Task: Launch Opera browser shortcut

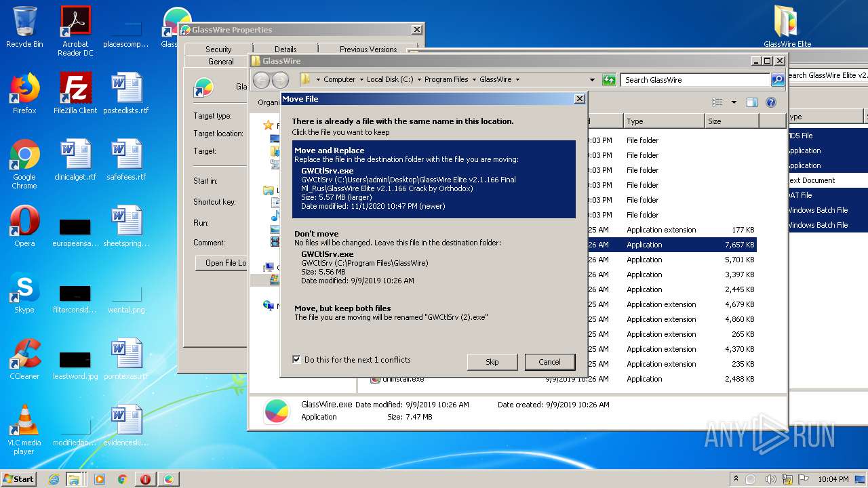Action: tap(24, 226)
